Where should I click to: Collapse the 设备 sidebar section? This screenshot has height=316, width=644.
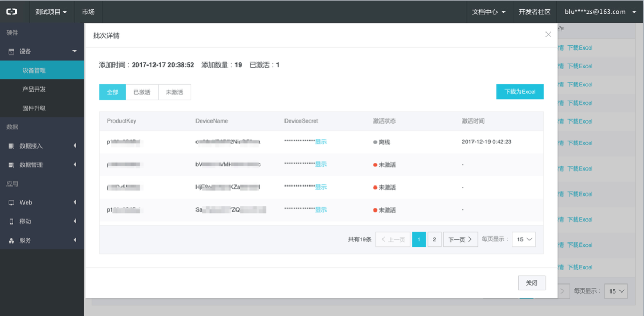coord(75,52)
